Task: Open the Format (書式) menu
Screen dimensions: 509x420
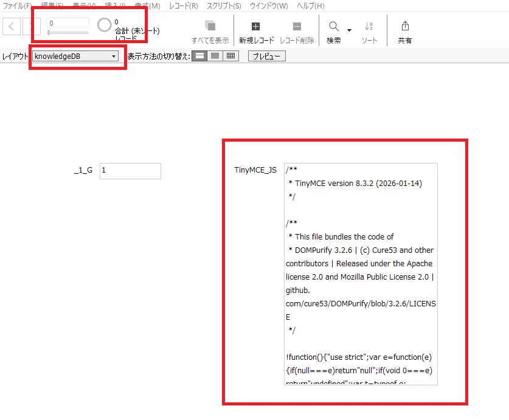Action: (x=148, y=6)
